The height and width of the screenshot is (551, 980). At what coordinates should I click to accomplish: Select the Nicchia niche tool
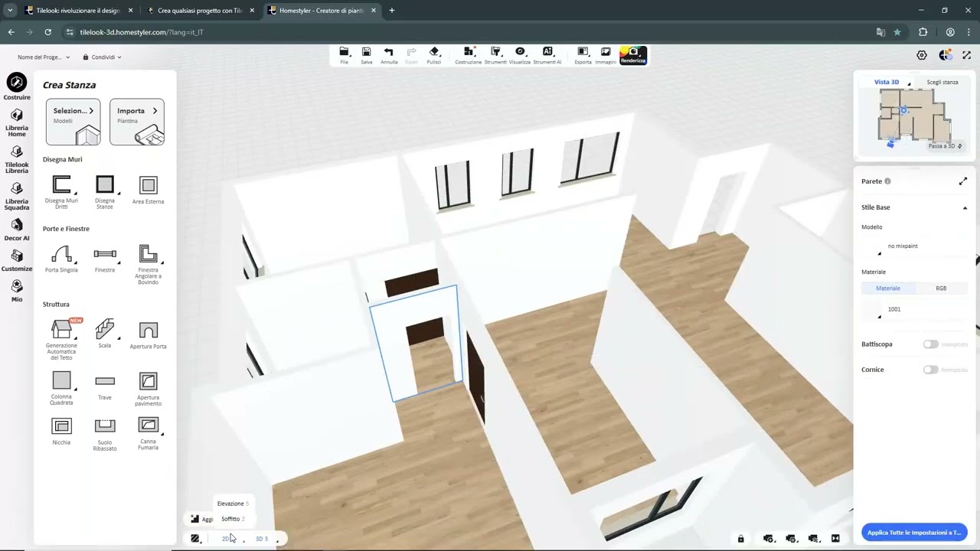(x=61, y=432)
